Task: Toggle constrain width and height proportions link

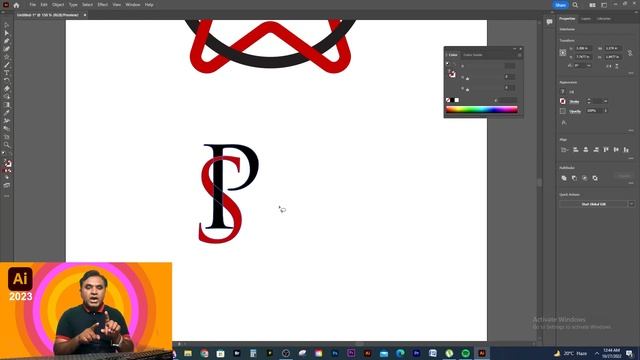Action: pos(630,53)
